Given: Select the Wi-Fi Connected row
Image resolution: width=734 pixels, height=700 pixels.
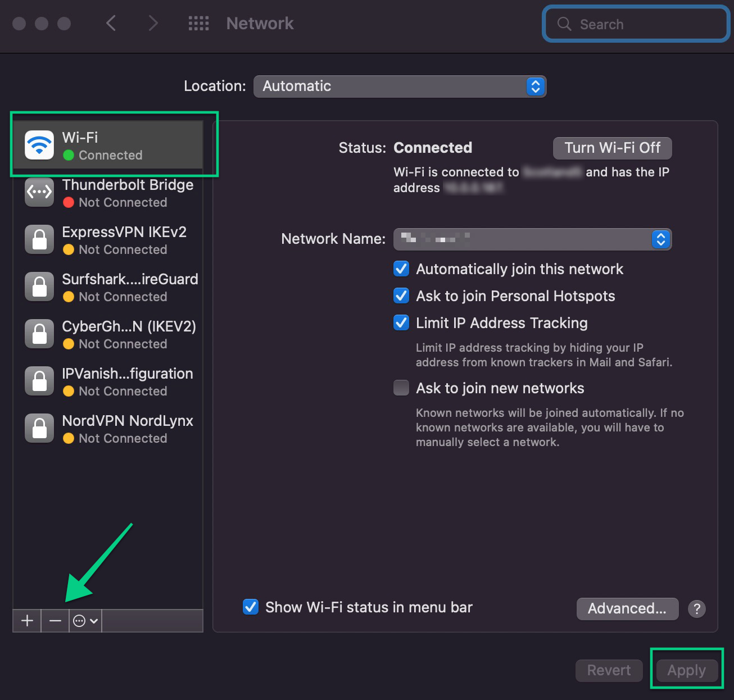Looking at the screenshot, I should 108,146.
